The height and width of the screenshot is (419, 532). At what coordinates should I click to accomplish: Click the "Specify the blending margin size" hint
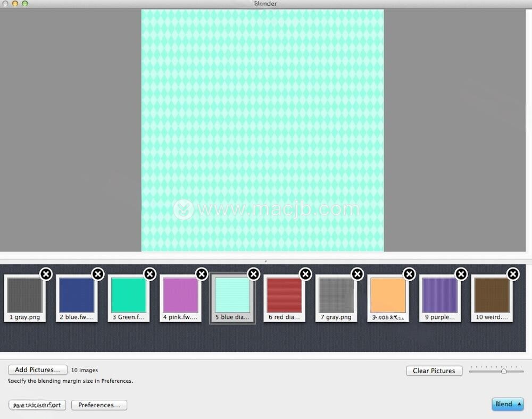(x=71, y=381)
